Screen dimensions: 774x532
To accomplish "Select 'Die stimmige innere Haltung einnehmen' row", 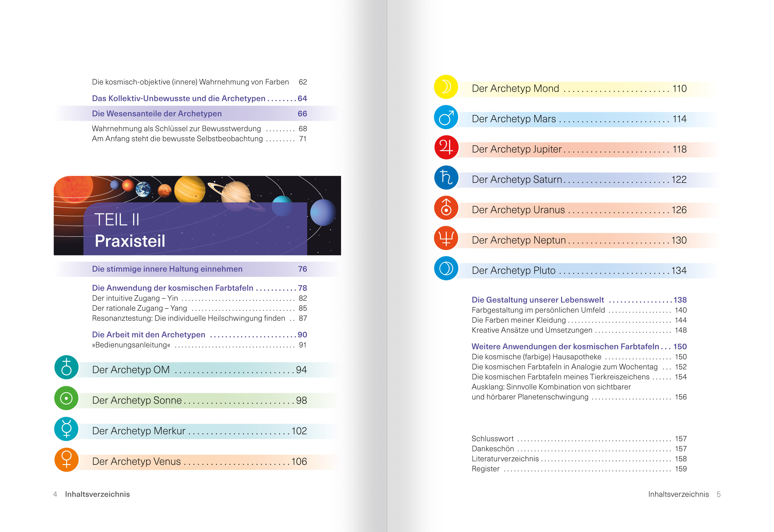I will coord(167,269).
